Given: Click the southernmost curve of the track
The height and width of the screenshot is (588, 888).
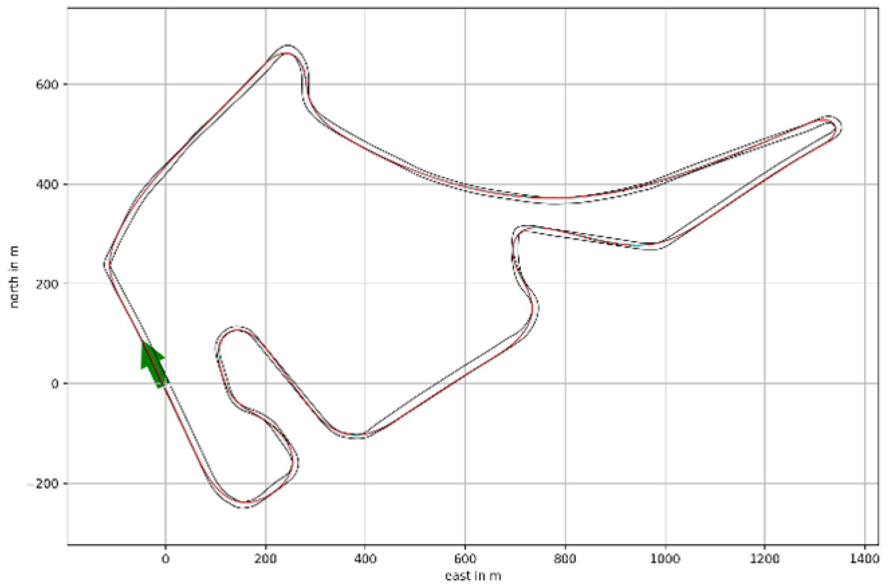Looking at the screenshot, I should click(245, 504).
